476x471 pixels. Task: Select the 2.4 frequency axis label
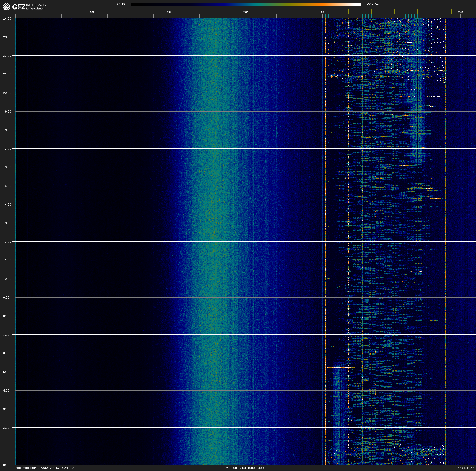322,12
